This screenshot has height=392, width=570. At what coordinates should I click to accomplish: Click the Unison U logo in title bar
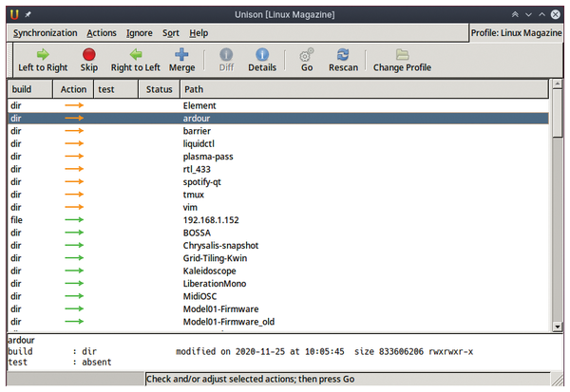click(x=14, y=14)
